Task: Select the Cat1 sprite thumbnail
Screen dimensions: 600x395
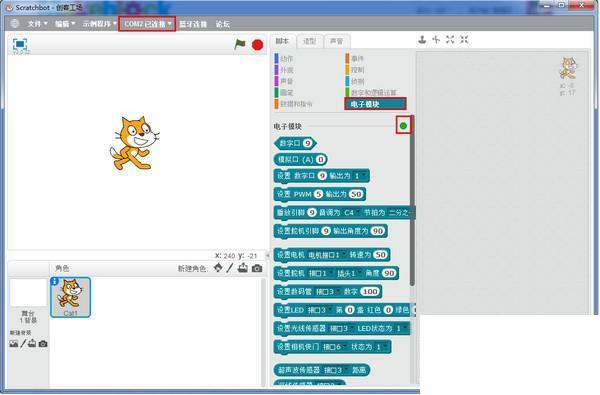Action: pos(70,297)
